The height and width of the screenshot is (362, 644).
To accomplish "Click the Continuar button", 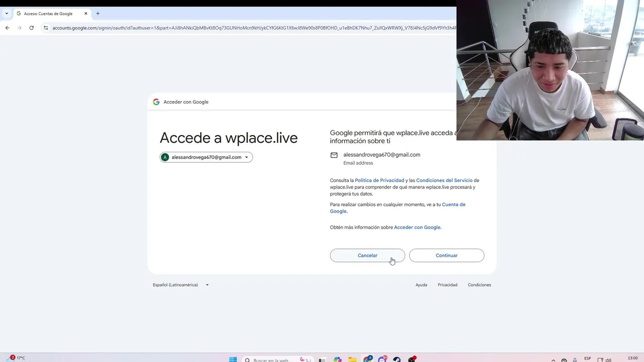I will click(x=446, y=255).
